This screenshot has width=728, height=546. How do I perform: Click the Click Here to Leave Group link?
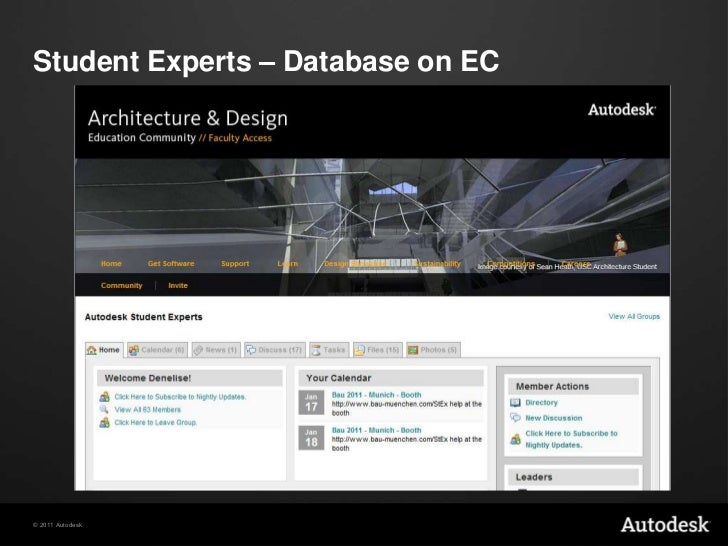(x=156, y=422)
